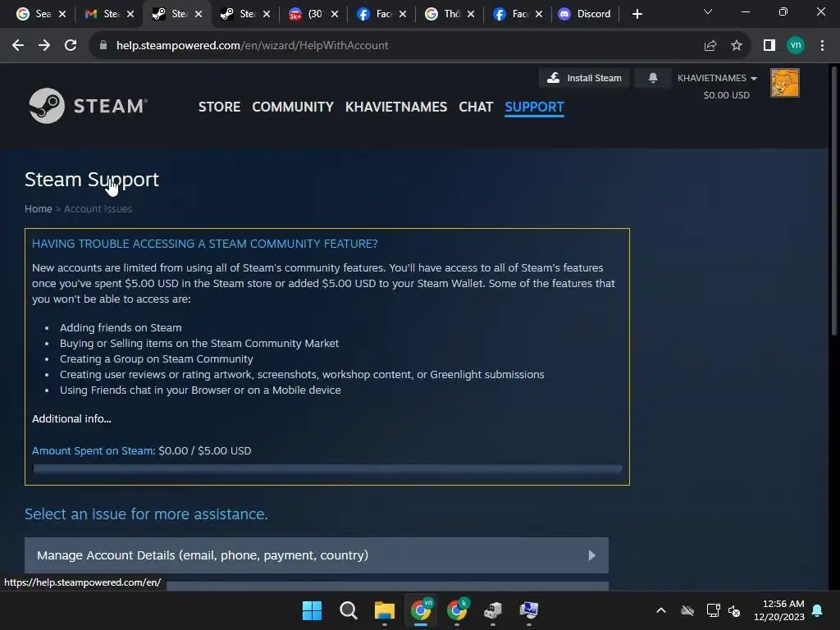Open the CHAT menu item
Viewport: 840px width, 630px height.
[476, 107]
